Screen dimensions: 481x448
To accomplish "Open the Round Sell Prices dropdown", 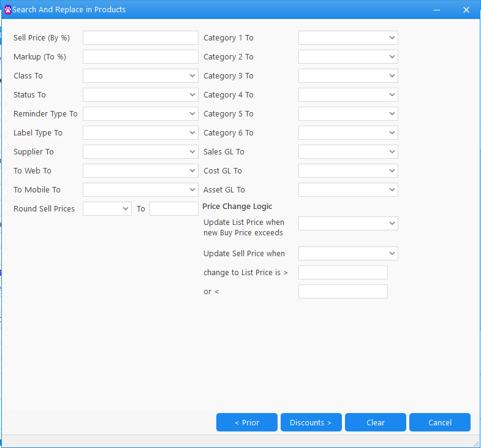I will click(x=107, y=209).
